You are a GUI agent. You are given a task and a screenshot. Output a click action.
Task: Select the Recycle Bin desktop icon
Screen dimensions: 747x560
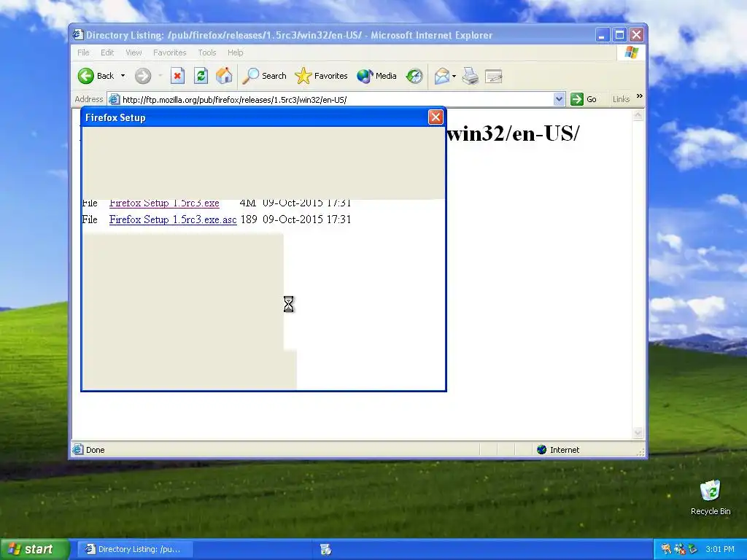click(711, 497)
